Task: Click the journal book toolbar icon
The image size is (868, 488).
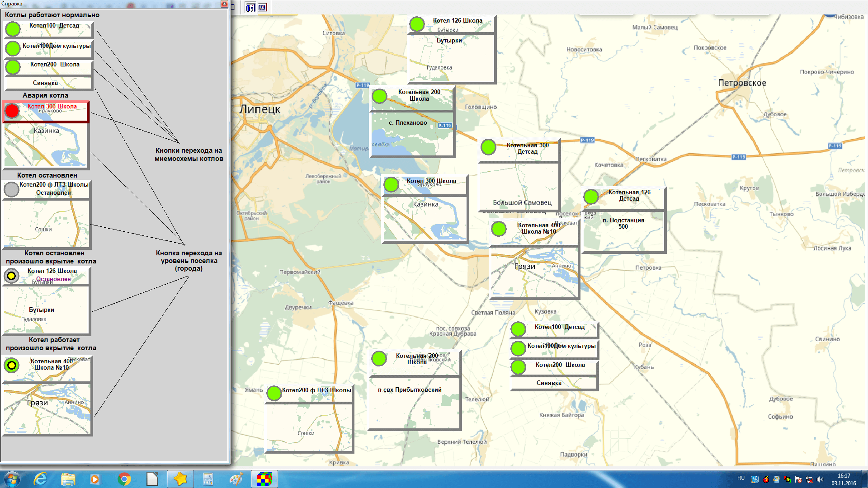Action: [263, 7]
